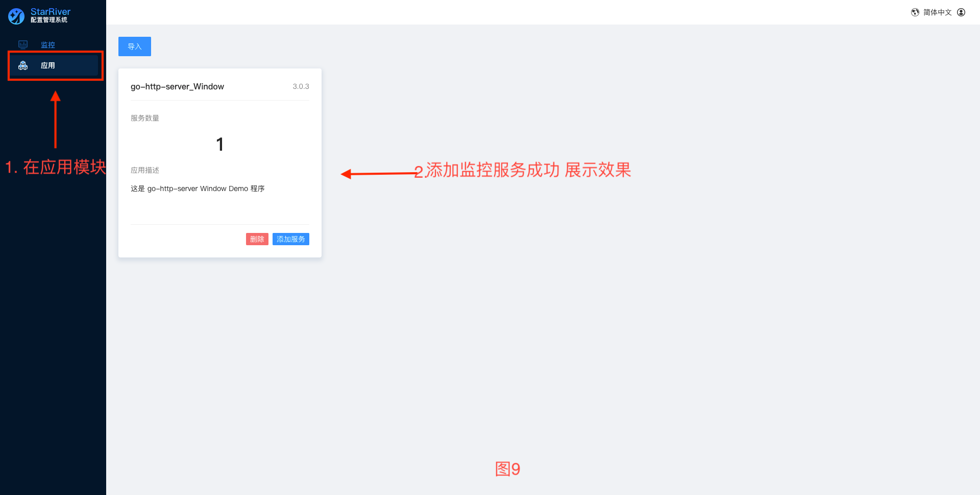The width and height of the screenshot is (980, 495).
Task: Open the 简体中文 language dropdown
Action: click(937, 12)
